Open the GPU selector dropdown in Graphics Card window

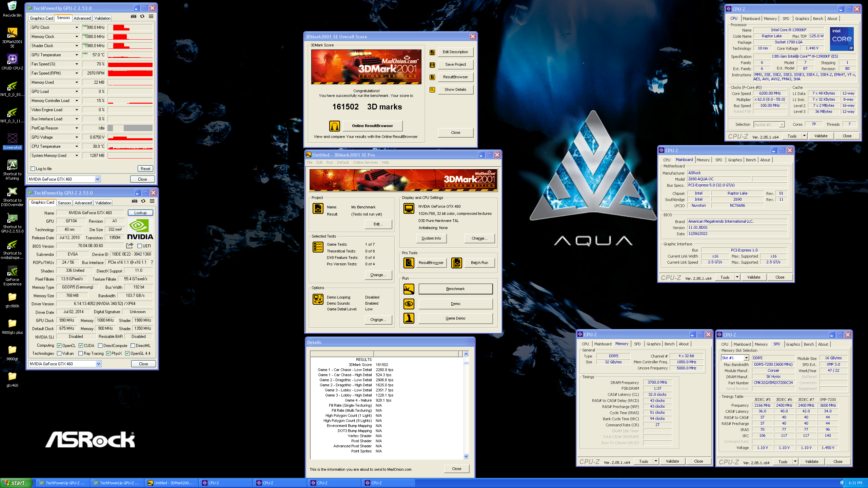click(x=98, y=364)
